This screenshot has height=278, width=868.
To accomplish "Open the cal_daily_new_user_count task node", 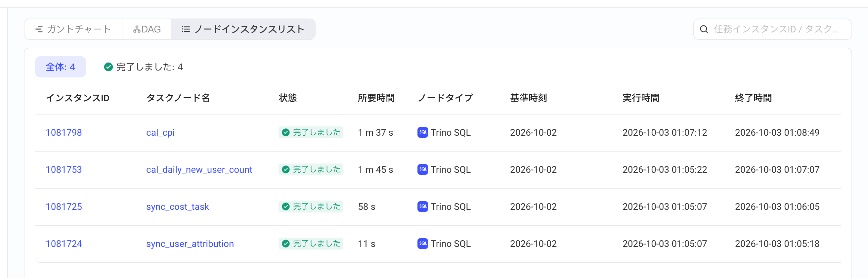I will [199, 170].
